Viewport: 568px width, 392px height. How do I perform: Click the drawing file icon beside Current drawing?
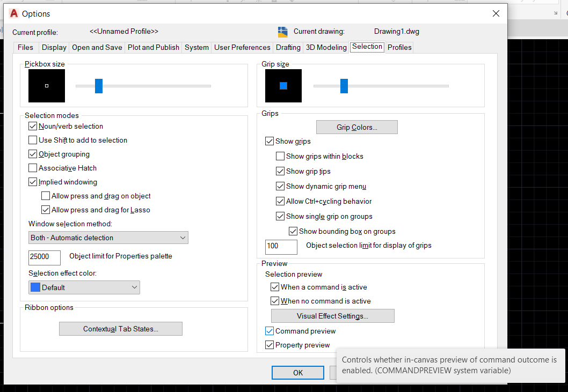(282, 31)
